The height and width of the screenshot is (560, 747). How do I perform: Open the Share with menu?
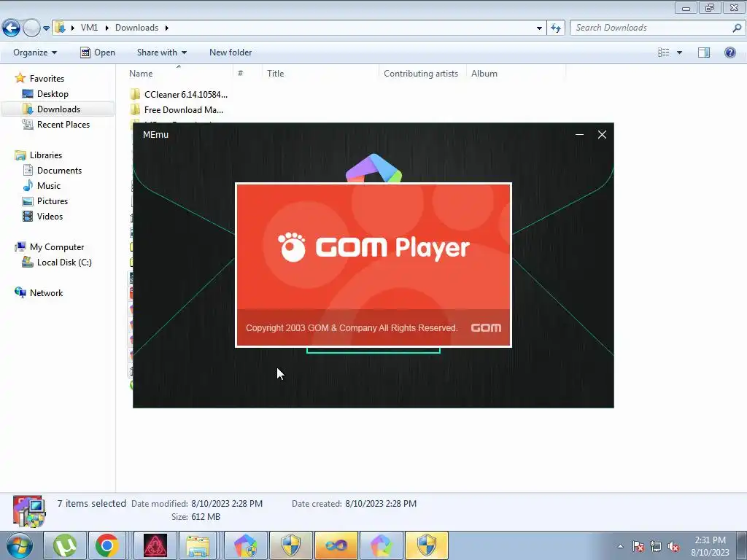161,52
